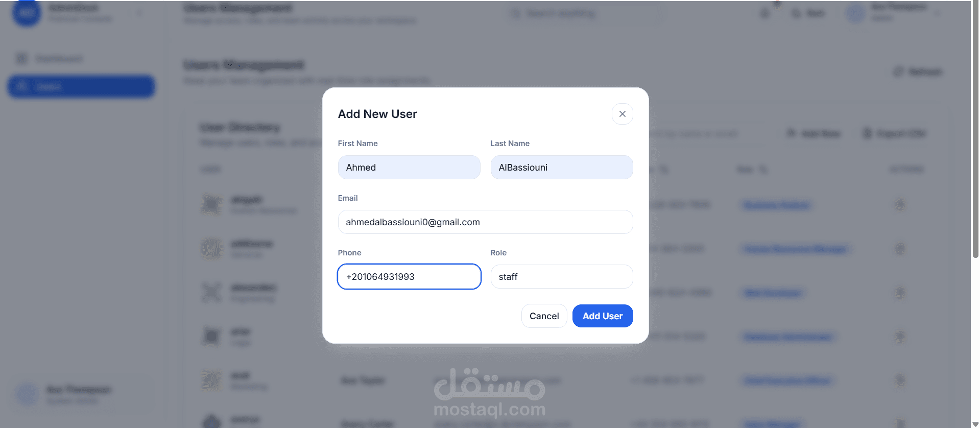The width and height of the screenshot is (980, 428).
Task: Click the Add New button in User Directory
Action: click(x=814, y=134)
